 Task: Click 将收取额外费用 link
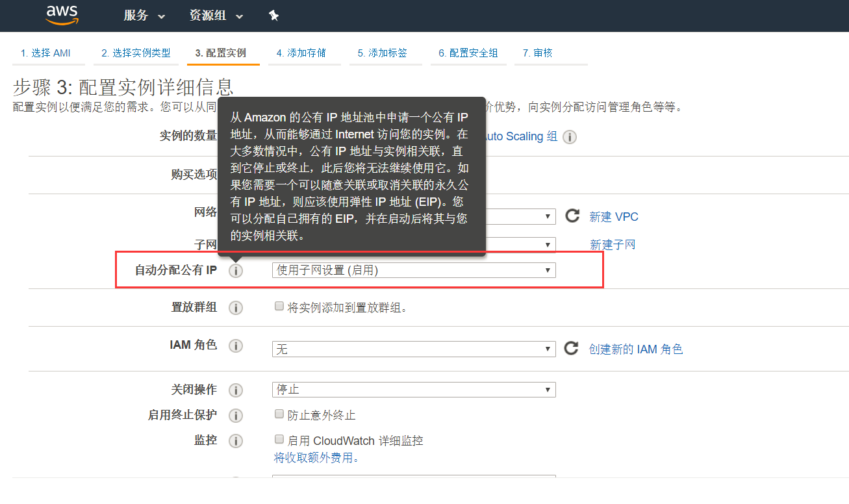(316, 458)
